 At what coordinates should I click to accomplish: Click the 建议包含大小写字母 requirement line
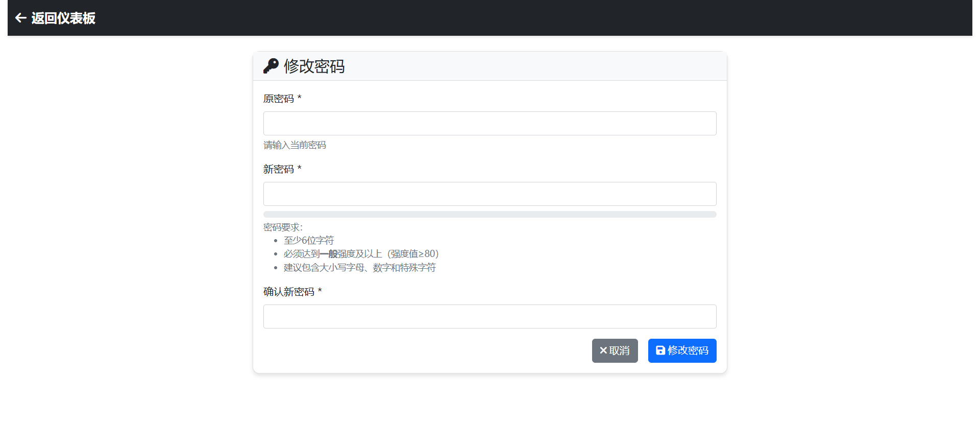point(360,268)
